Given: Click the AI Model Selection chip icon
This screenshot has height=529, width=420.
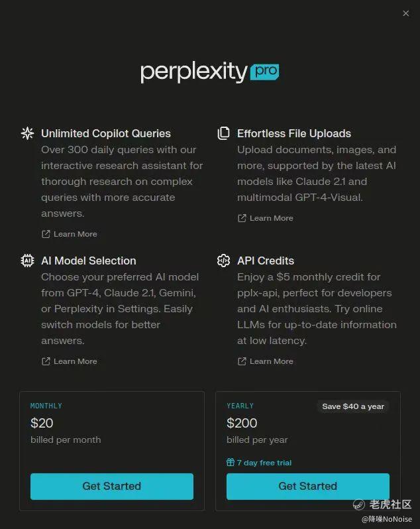Looking at the screenshot, I should coord(27,261).
